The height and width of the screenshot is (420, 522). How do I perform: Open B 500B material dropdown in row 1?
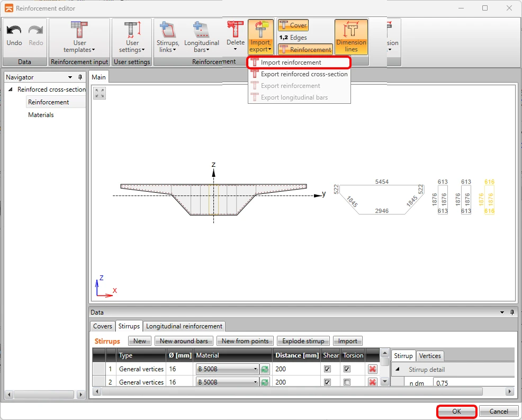click(x=227, y=369)
